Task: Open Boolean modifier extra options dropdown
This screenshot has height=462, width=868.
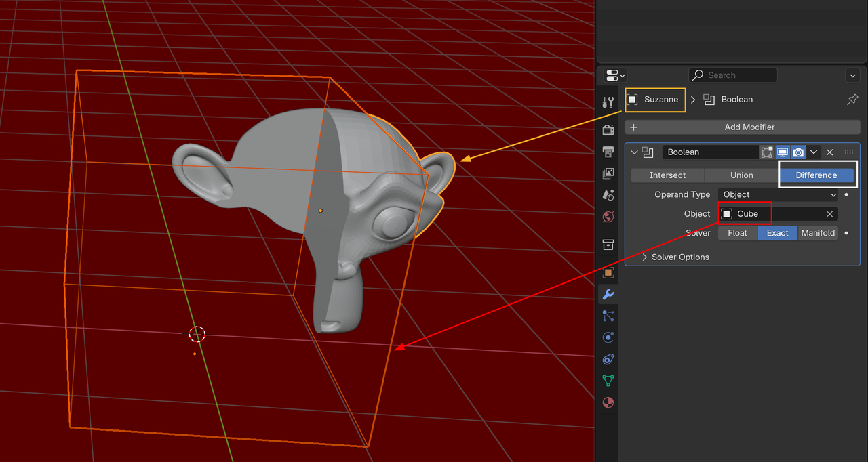Action: [x=814, y=152]
